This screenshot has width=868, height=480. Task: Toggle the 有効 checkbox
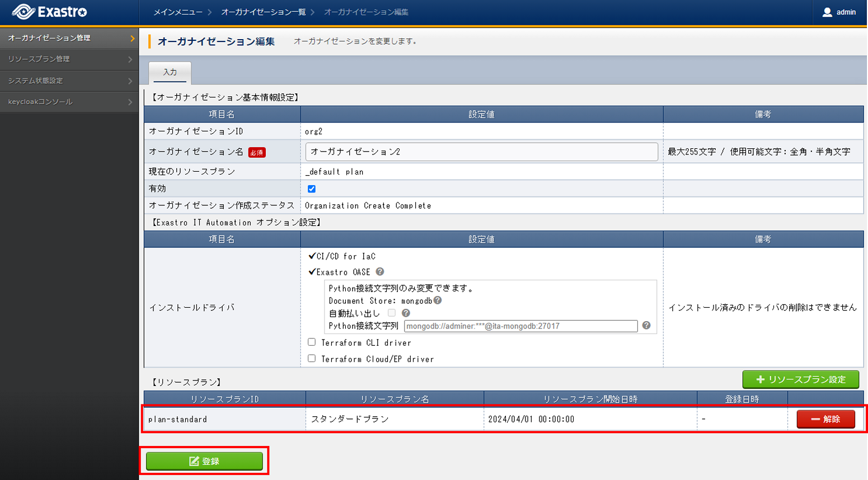point(312,189)
